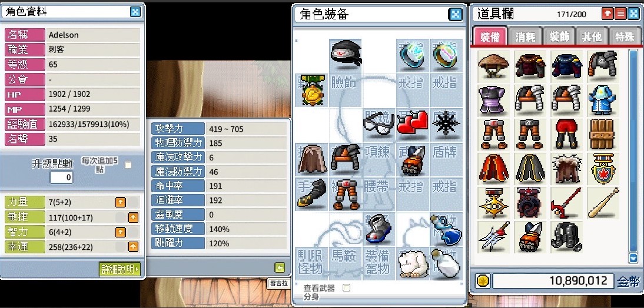The width and height of the screenshot is (644, 308).
Task: Select the red polearm weapon in inventory
Action: click(566, 203)
